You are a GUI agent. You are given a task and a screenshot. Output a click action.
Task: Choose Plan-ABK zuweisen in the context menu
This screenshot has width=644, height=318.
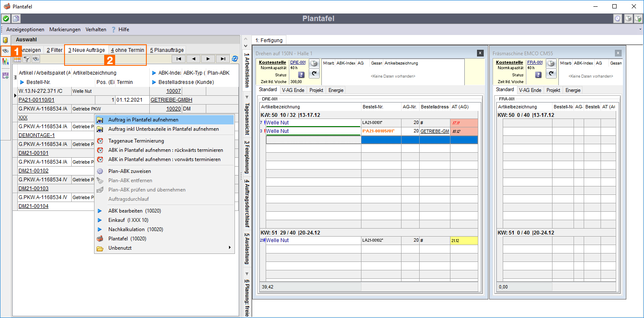click(x=164, y=171)
